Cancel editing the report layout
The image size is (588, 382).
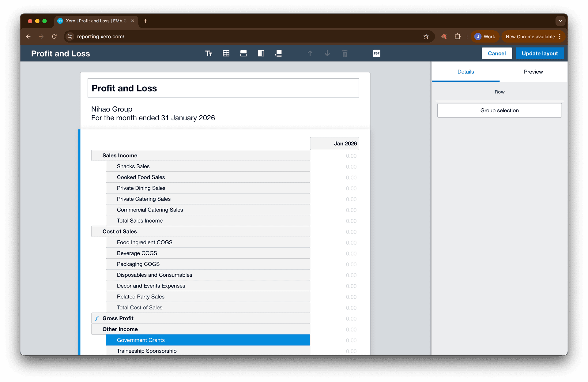point(496,53)
